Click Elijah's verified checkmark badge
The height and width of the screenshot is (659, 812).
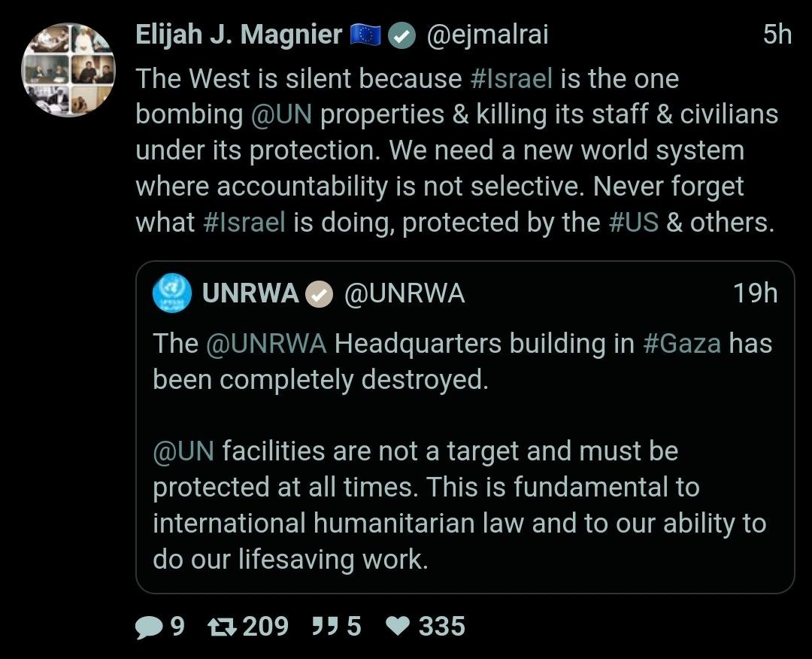pos(402,35)
